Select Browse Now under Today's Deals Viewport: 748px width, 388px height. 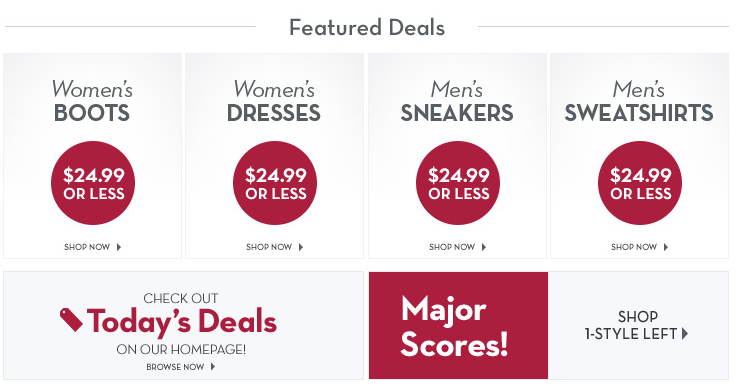point(175,367)
